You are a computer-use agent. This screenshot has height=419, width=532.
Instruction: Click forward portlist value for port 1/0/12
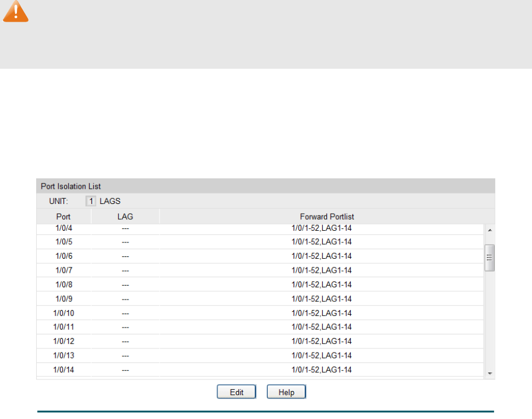[x=322, y=341]
